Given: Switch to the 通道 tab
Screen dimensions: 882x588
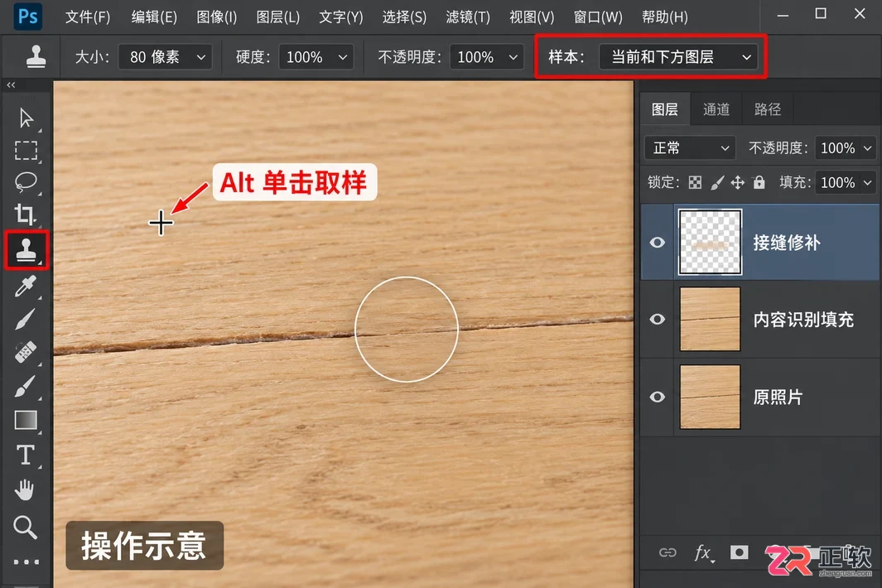Looking at the screenshot, I should point(716,109).
